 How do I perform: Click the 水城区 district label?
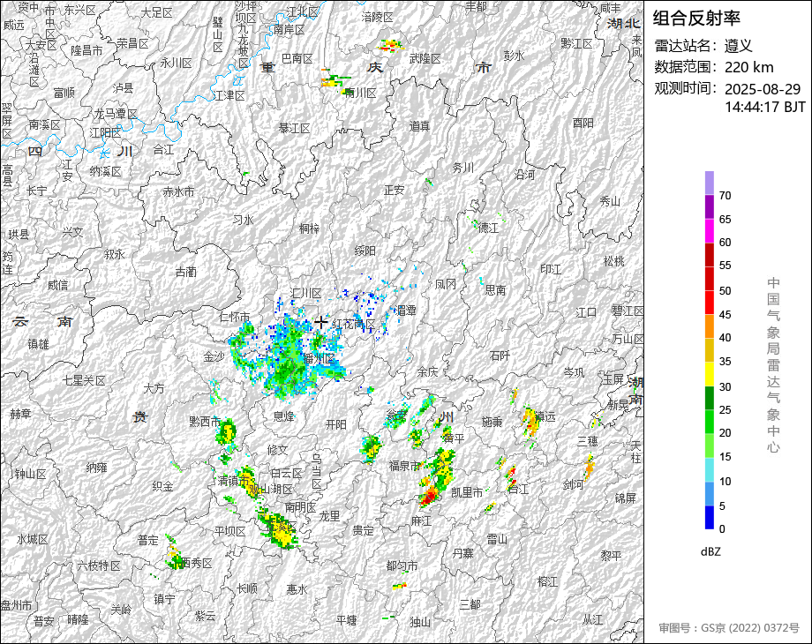click(x=32, y=539)
